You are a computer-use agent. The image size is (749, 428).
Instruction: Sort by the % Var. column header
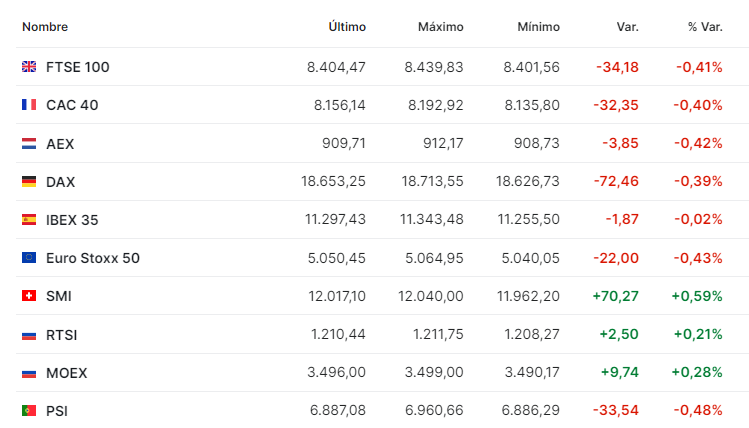click(704, 27)
